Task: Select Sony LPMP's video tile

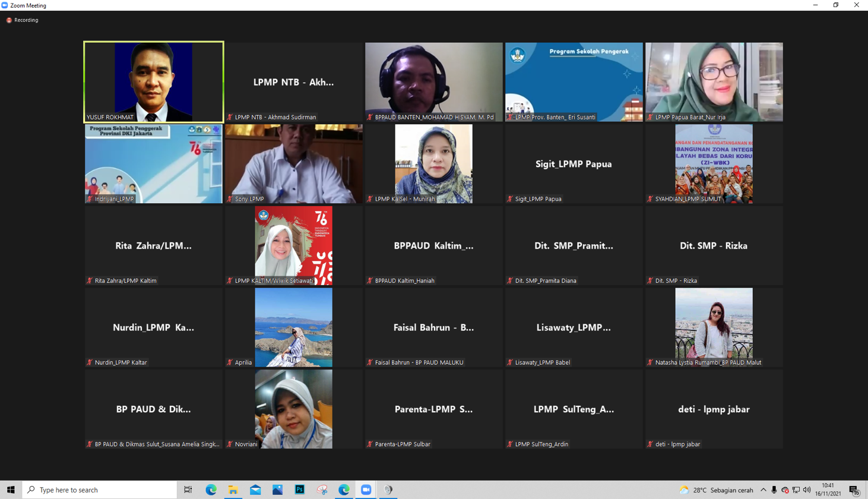Action: point(294,163)
